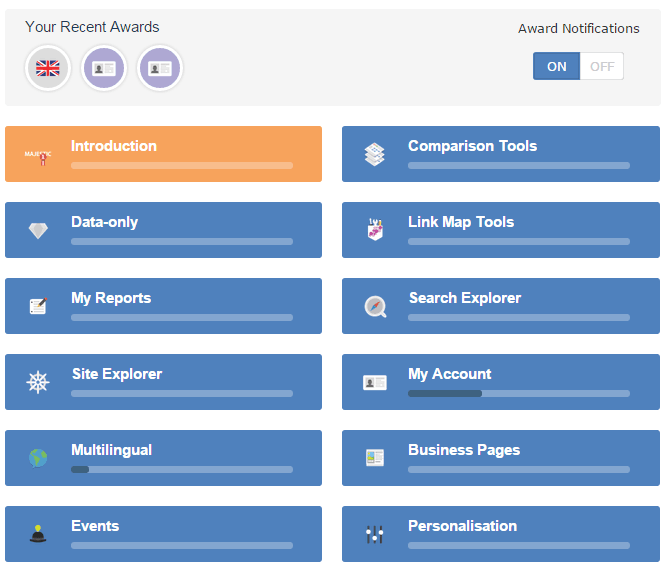Click the stacked layers Comparison Tools icon
This screenshot has width=667, height=572.
point(374,154)
